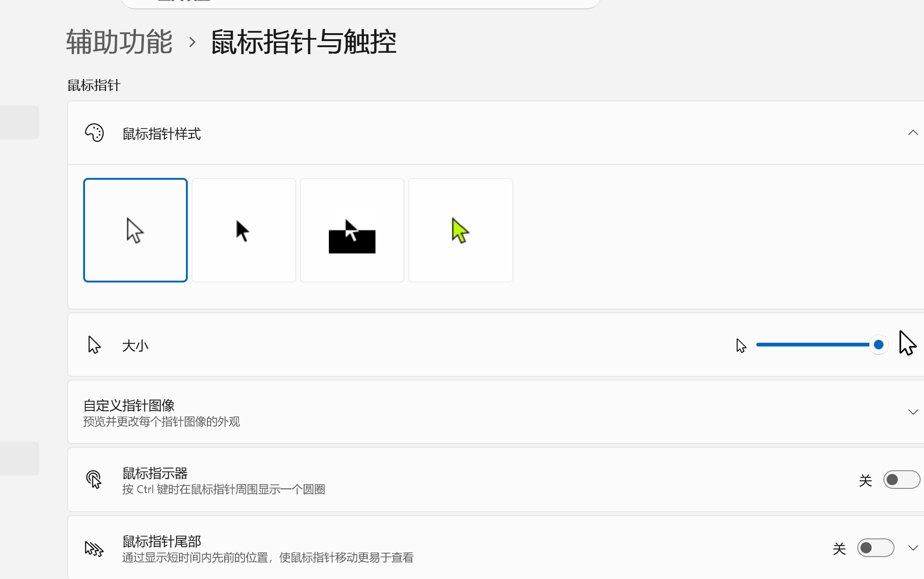Select the custom lime-colored pointer style
924x579 pixels.
click(461, 230)
